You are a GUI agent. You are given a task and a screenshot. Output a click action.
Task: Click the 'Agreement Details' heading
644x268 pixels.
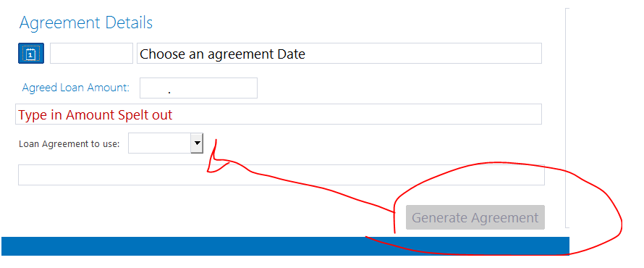coord(86,22)
